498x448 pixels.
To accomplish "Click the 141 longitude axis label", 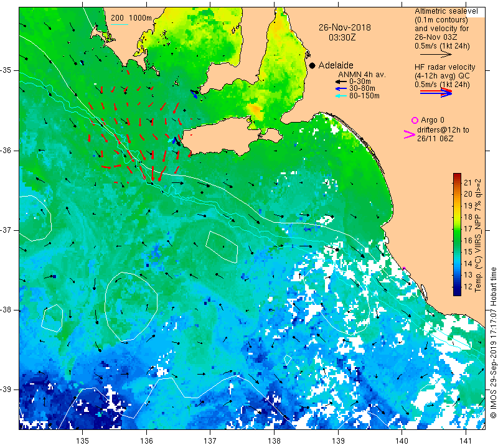I will pyautogui.click(x=466, y=441).
